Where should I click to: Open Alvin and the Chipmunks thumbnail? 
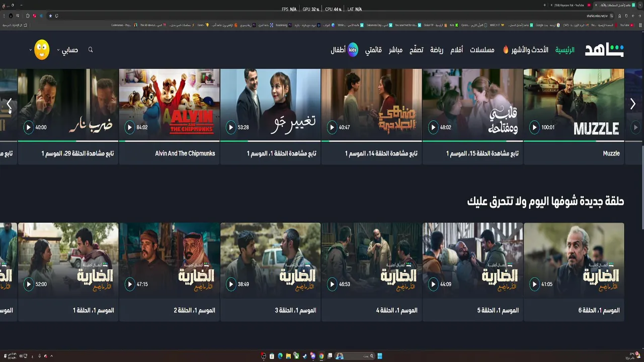(x=170, y=105)
